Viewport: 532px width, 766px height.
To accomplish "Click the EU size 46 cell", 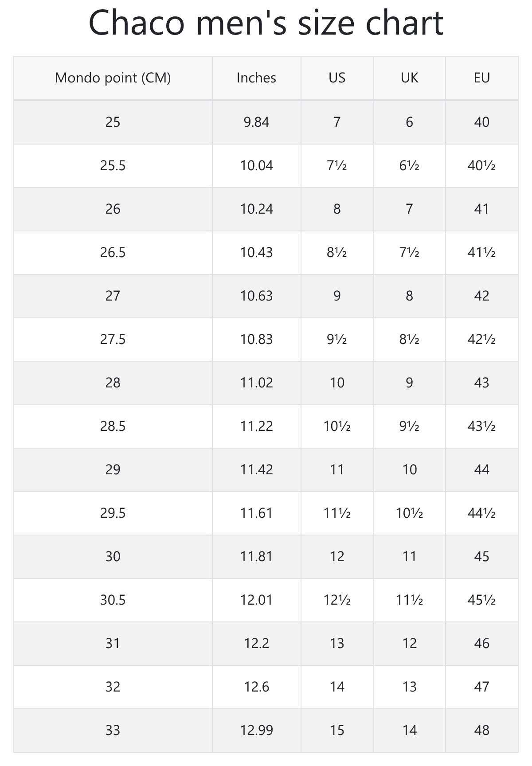I will (481, 644).
